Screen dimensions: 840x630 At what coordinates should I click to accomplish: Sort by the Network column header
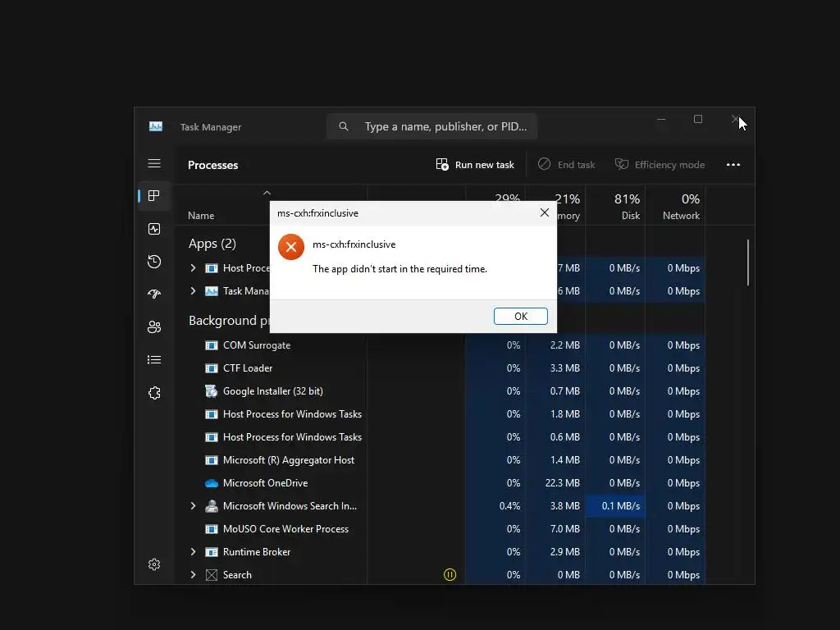676,207
